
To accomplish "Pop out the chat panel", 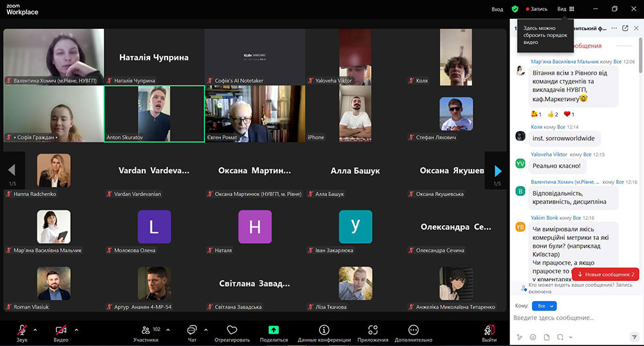I will [625, 28].
